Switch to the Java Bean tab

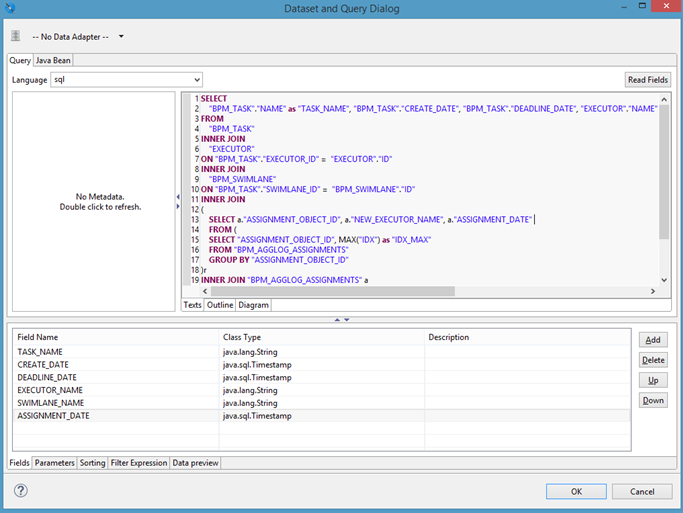53,60
